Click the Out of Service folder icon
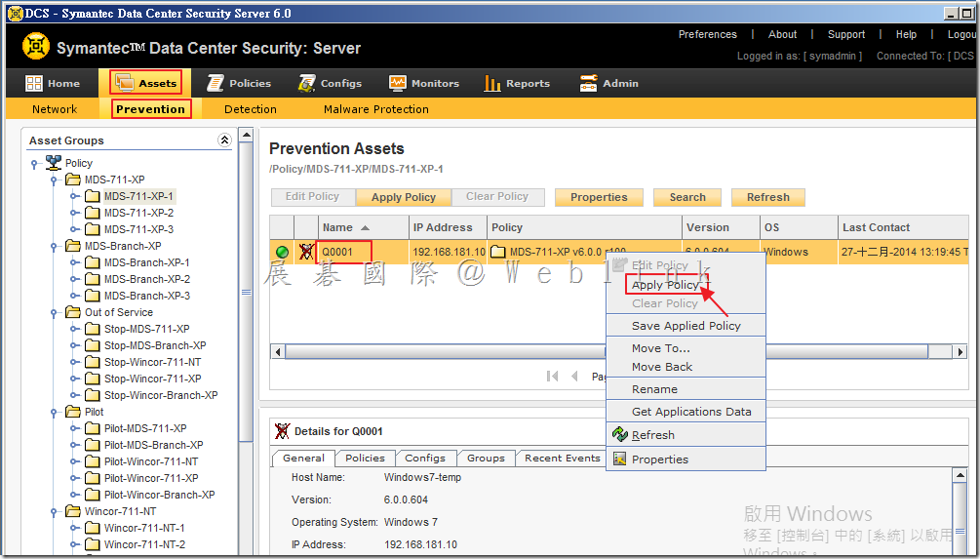 click(x=73, y=312)
